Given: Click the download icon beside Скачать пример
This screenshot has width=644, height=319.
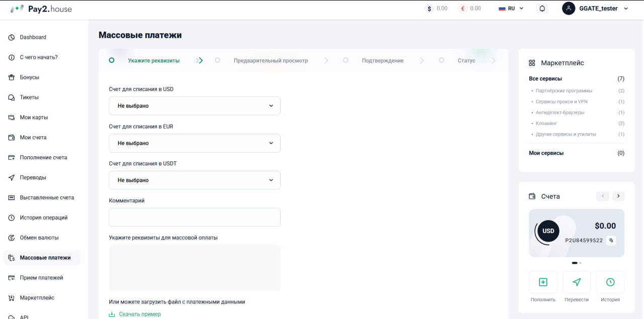Looking at the screenshot, I should pyautogui.click(x=112, y=314).
